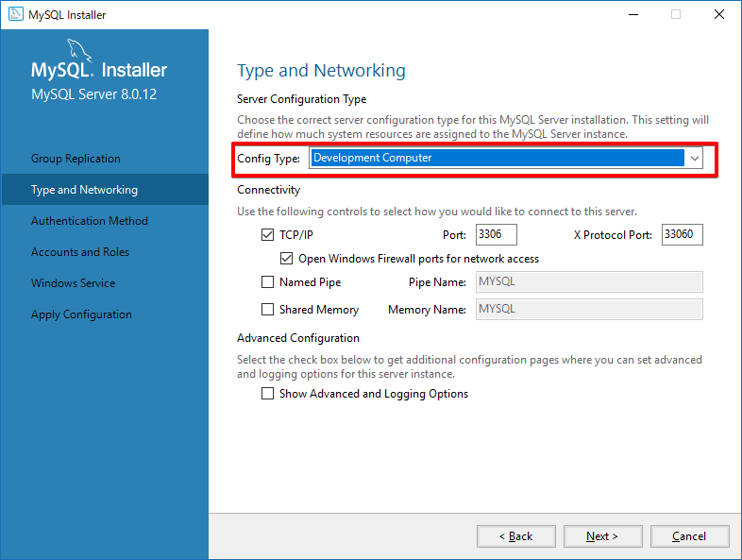Select the Development Computer combo box field
The width and height of the screenshot is (742, 560).
click(497, 159)
